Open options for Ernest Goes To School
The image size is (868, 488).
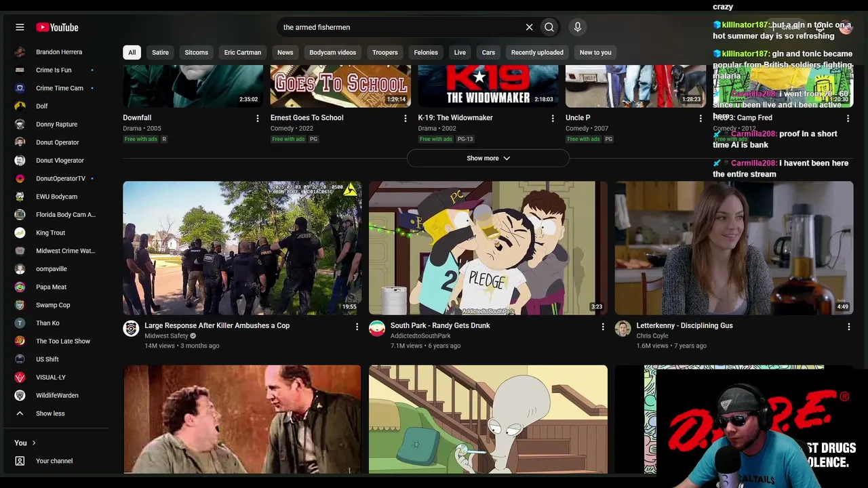(x=406, y=119)
